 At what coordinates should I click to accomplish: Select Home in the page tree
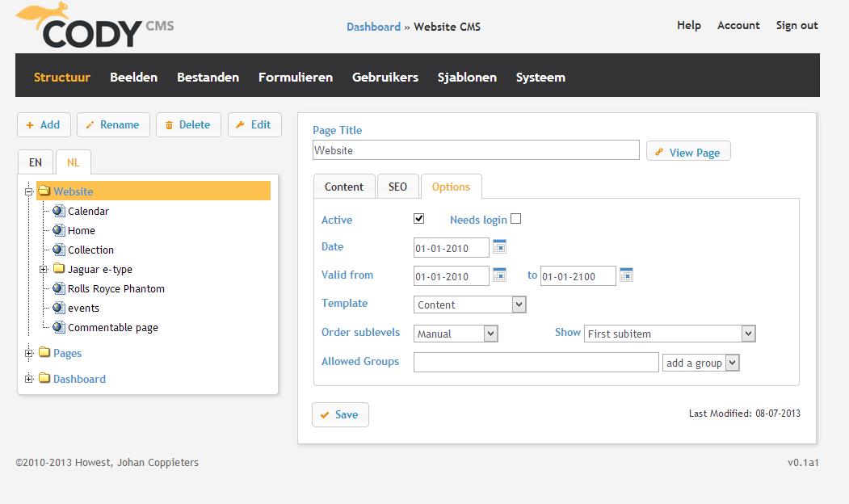[82, 230]
